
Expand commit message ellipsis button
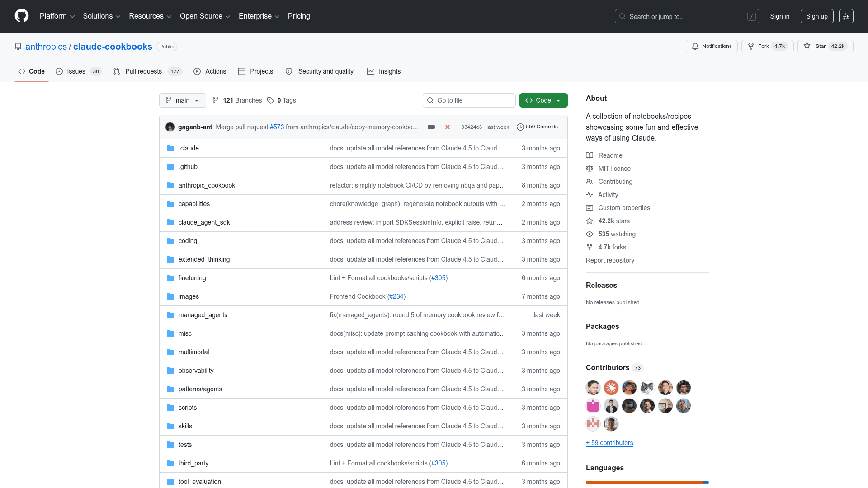[x=431, y=127]
